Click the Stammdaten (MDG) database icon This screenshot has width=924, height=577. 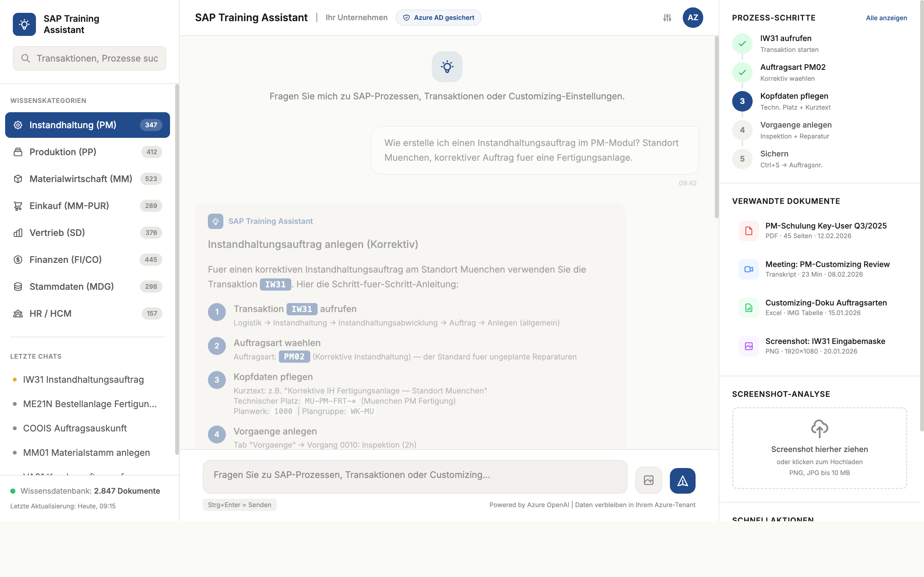(x=18, y=286)
